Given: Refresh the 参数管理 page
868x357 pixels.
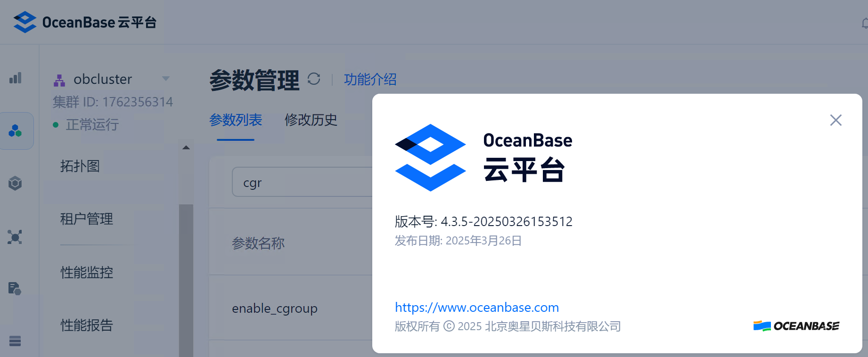Looking at the screenshot, I should click(x=314, y=79).
